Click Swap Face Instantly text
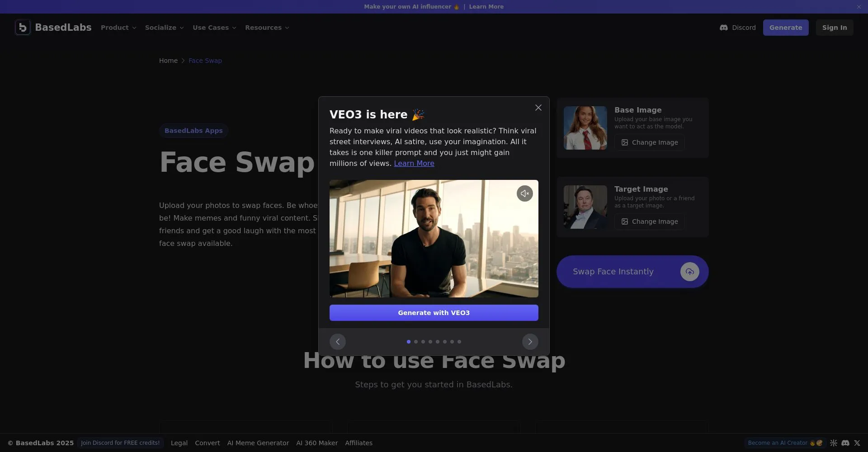 click(613, 272)
